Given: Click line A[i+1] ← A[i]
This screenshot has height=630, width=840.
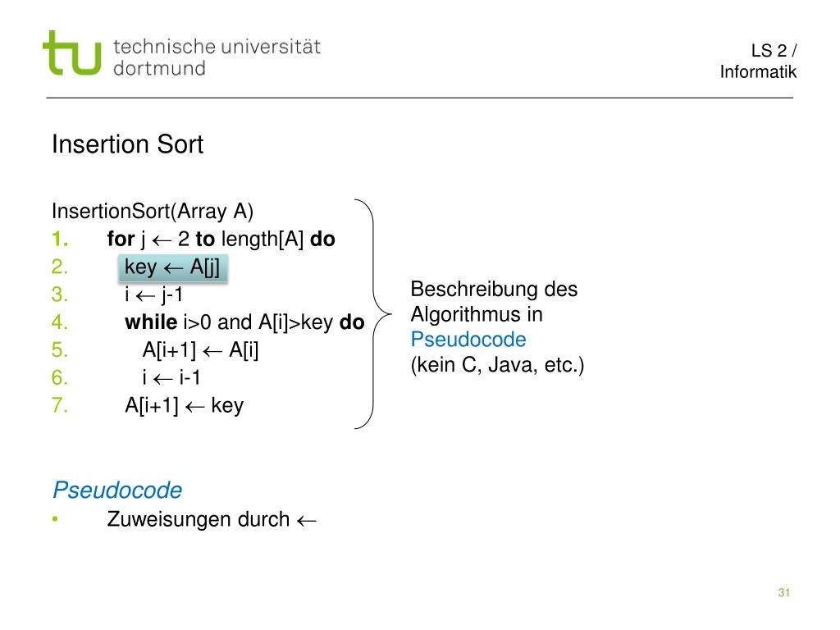Looking at the screenshot, I should coord(200,350).
